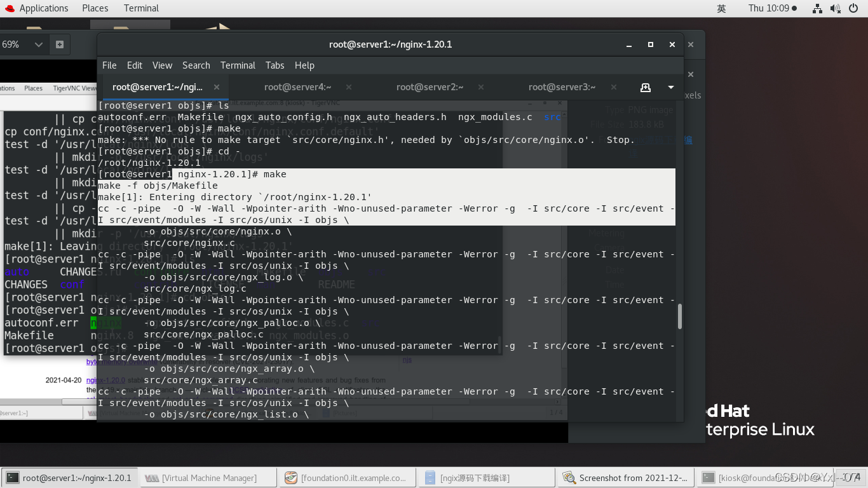The width and height of the screenshot is (868, 488).
Task: Open the Tabs menu
Action: (x=275, y=65)
